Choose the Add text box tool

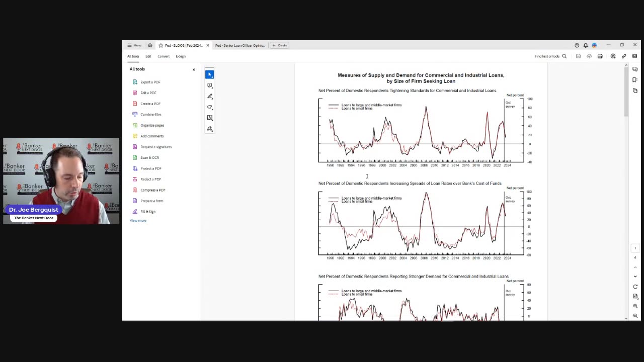point(210,118)
